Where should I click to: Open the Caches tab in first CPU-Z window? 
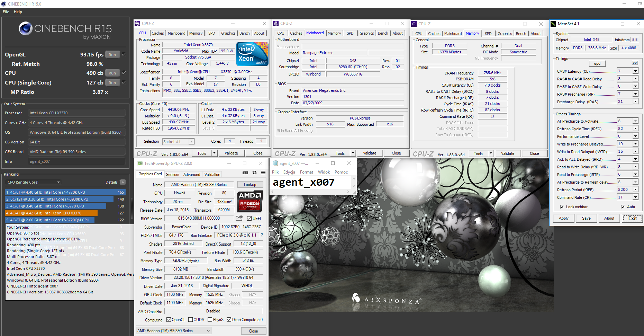[158, 33]
